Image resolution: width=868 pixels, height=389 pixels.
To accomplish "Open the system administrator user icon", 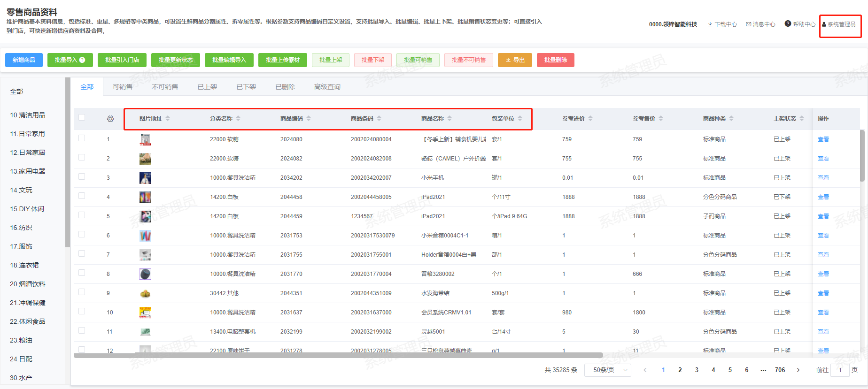I will tap(824, 24).
